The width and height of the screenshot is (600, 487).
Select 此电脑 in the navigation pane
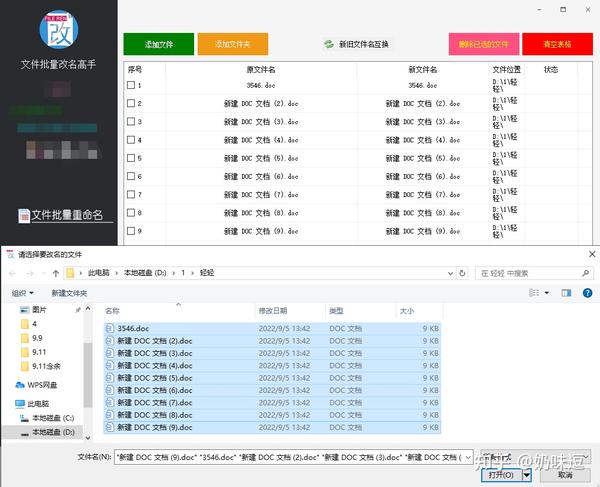tap(32, 404)
